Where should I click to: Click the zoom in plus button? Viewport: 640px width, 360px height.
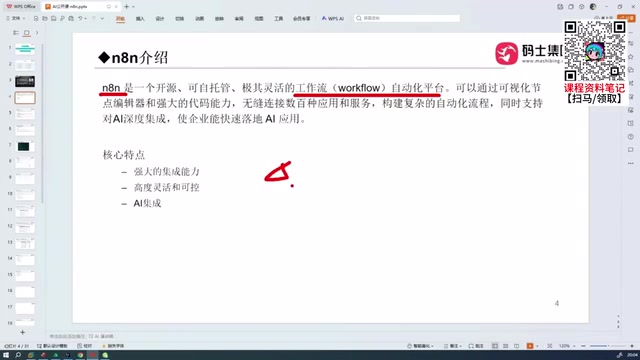[x=632, y=346]
